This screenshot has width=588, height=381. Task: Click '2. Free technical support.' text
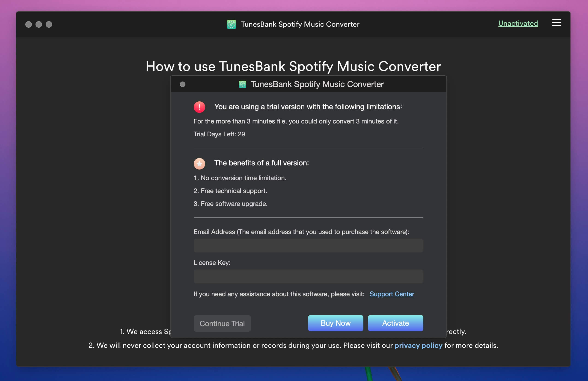pos(230,191)
